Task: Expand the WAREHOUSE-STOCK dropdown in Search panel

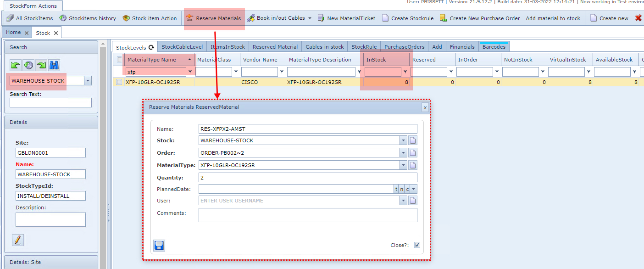Action: tap(88, 81)
